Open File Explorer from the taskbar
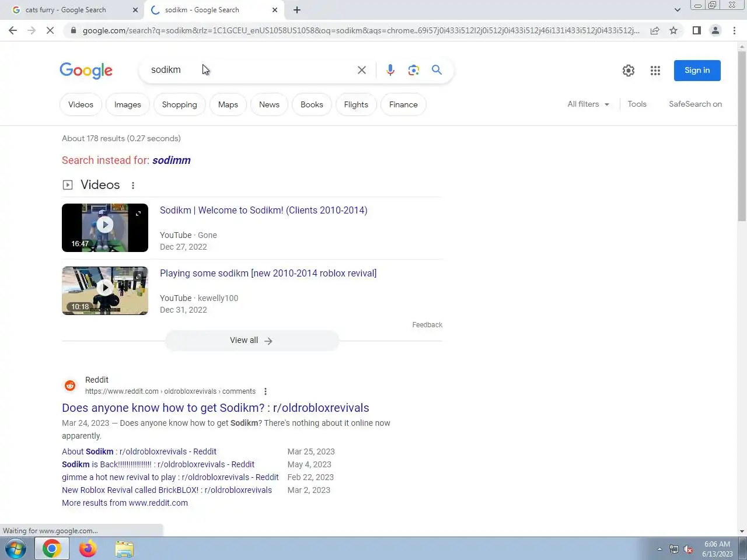The width and height of the screenshot is (747, 560). (124, 549)
